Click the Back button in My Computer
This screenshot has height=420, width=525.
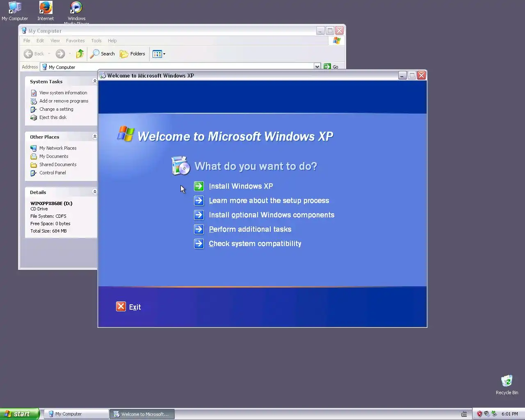coord(34,54)
